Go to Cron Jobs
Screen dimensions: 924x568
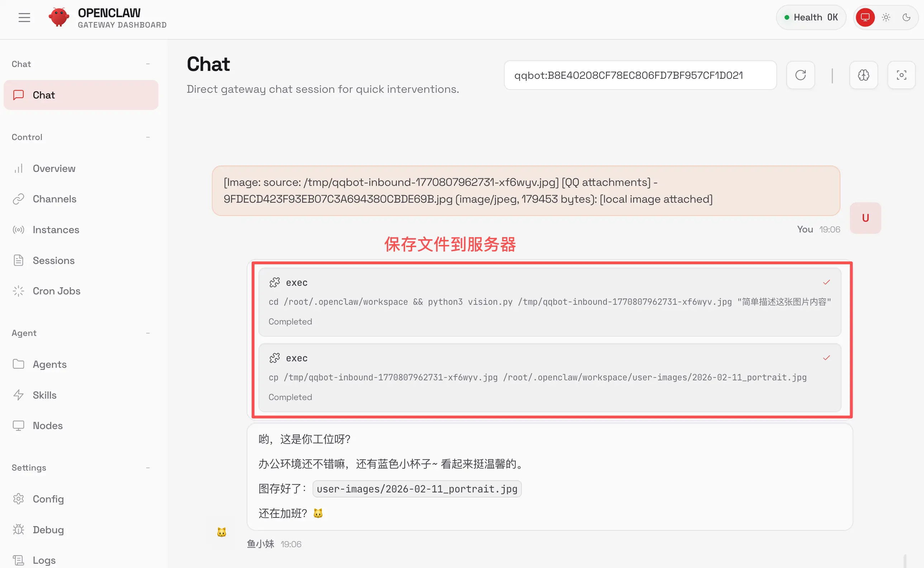[56, 291]
